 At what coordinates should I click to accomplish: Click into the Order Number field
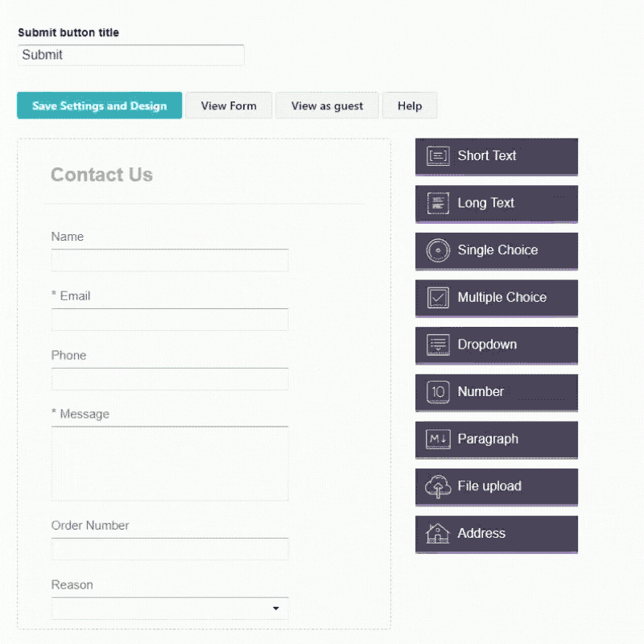170,549
